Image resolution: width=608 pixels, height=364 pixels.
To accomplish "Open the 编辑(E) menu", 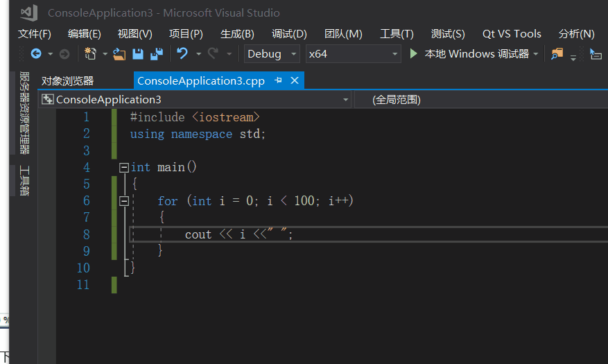I will pos(84,34).
